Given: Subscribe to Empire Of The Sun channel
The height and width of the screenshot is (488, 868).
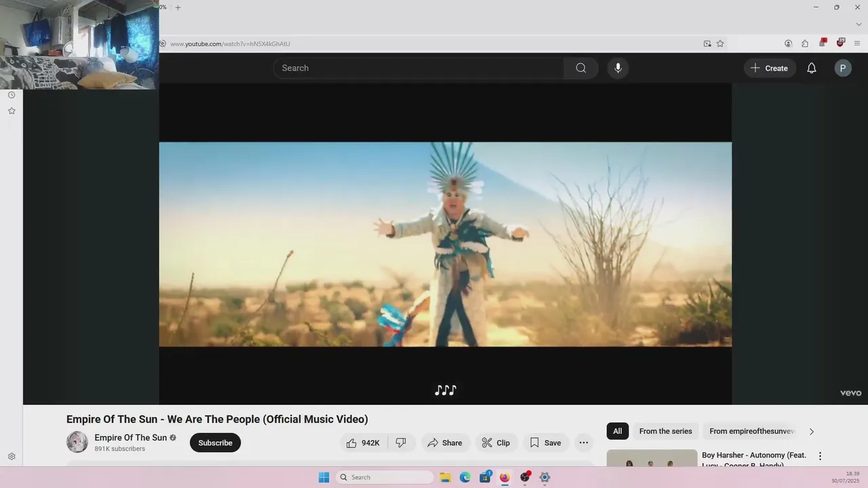Looking at the screenshot, I should click(x=215, y=443).
